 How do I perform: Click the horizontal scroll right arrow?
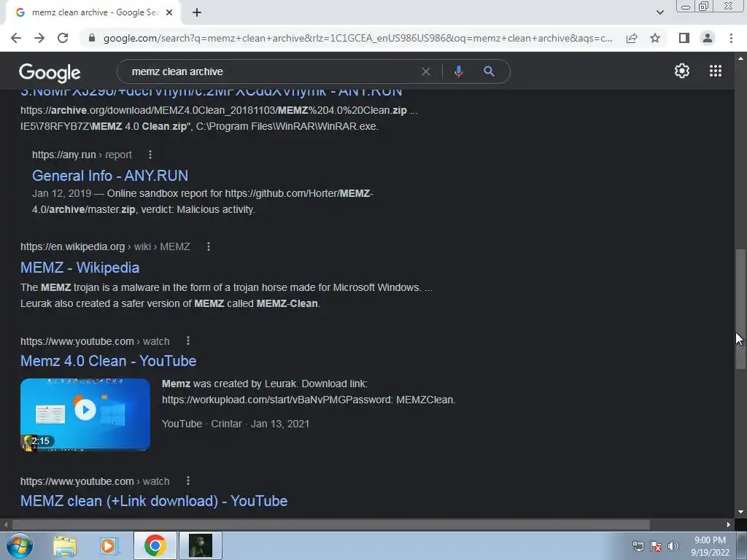point(729,525)
